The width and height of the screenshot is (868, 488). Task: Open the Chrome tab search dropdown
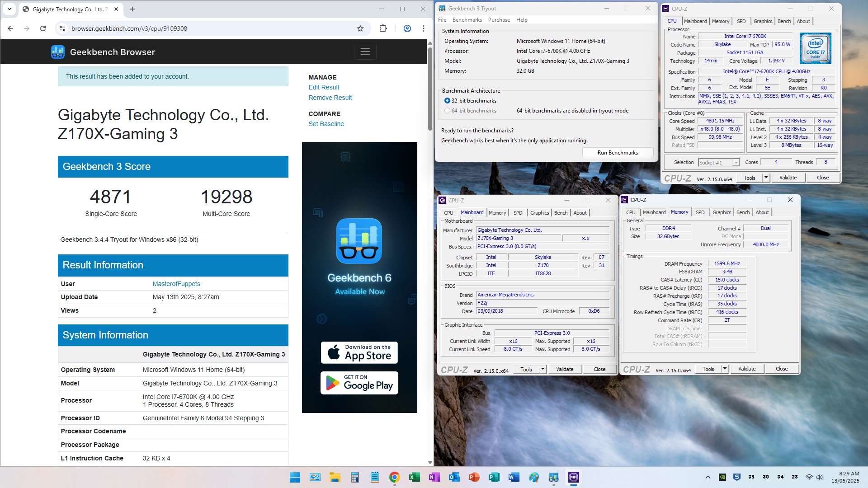point(9,9)
